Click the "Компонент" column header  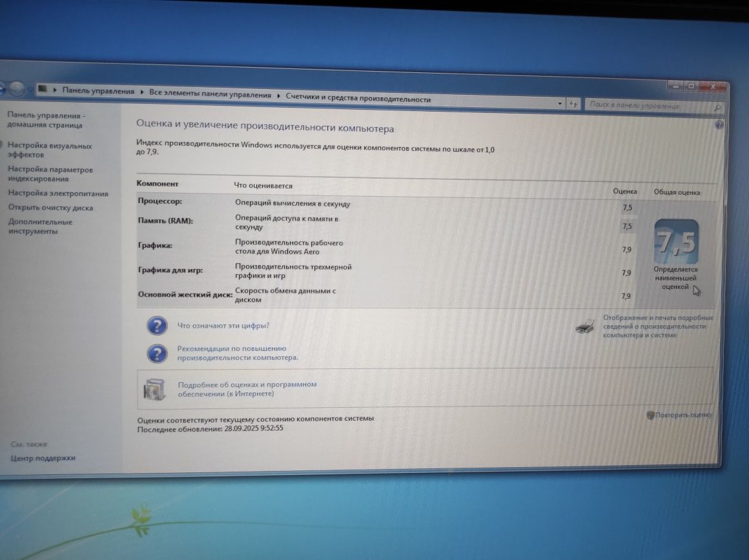[157, 183]
